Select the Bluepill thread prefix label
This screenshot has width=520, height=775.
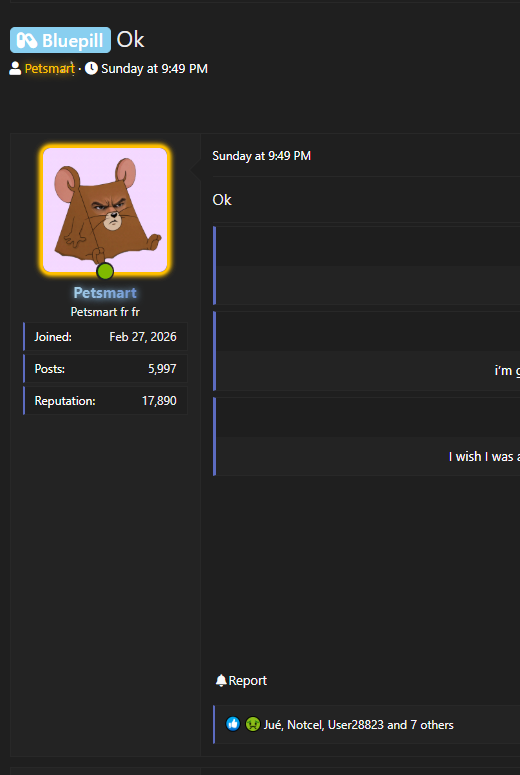pyautogui.click(x=60, y=40)
